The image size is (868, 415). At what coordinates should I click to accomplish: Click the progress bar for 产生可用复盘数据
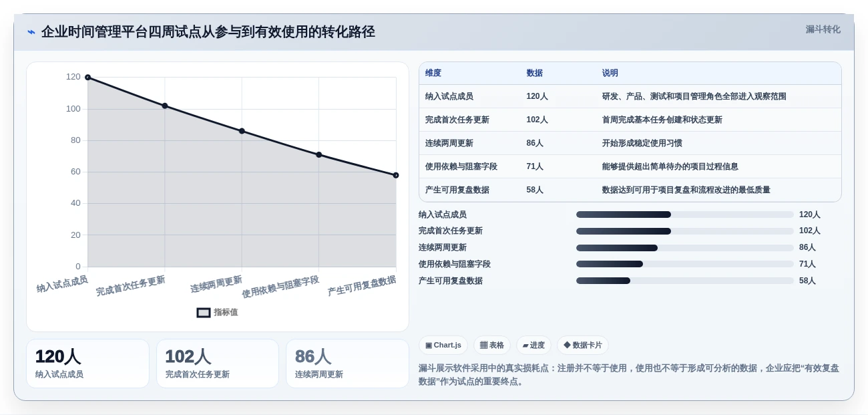685,281
